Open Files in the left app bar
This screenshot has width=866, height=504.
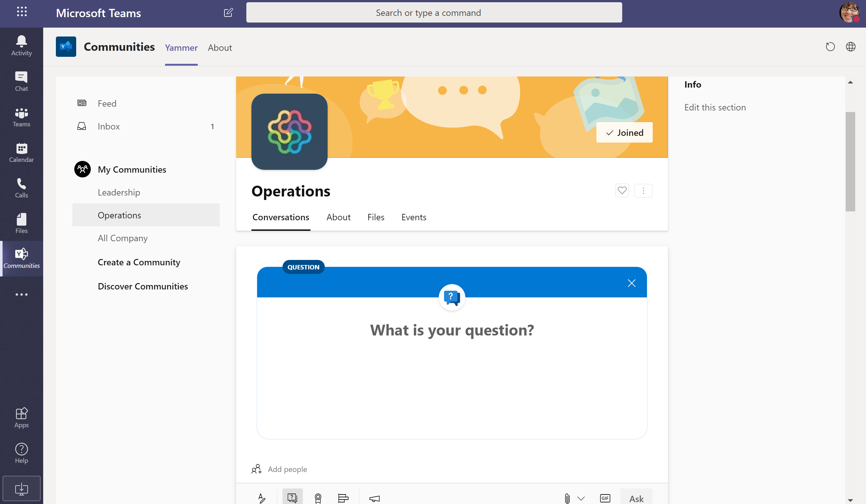pos(21,223)
